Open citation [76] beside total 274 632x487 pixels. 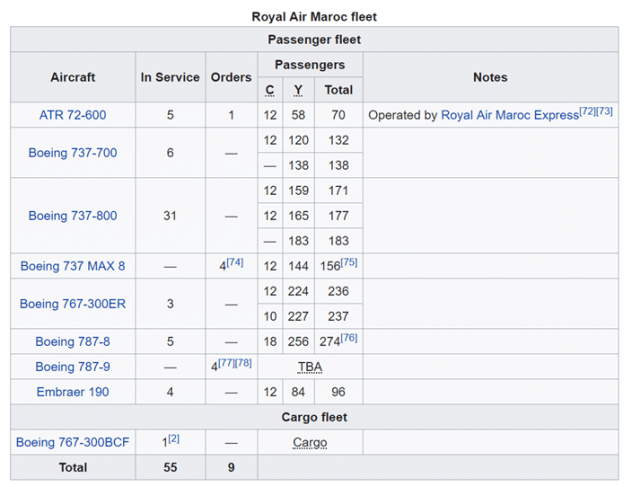click(349, 338)
